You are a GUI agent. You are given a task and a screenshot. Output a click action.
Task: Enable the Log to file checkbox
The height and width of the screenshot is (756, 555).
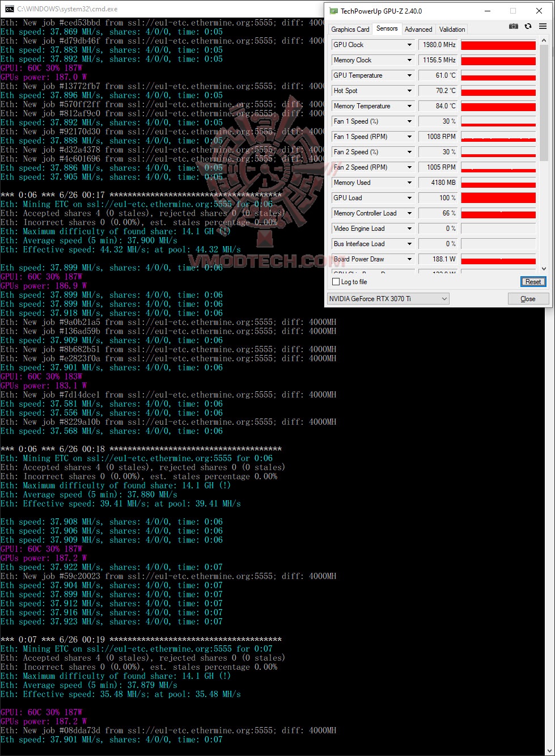tap(336, 282)
